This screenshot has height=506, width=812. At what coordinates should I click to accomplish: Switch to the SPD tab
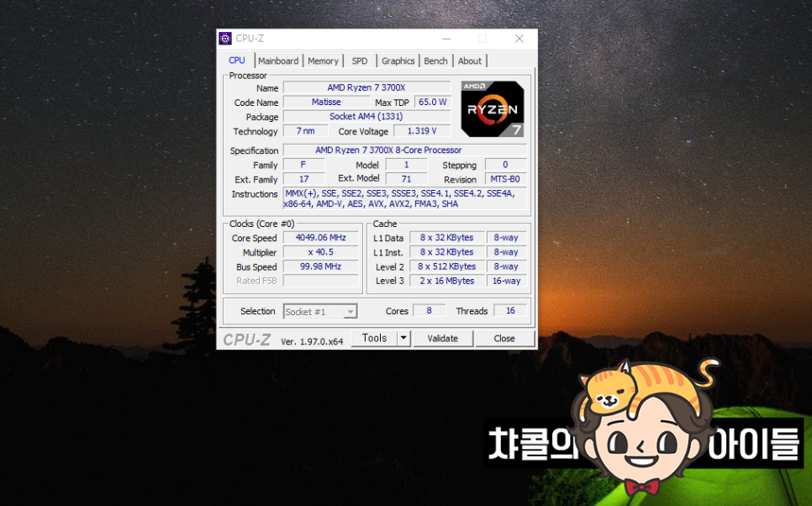coord(360,61)
